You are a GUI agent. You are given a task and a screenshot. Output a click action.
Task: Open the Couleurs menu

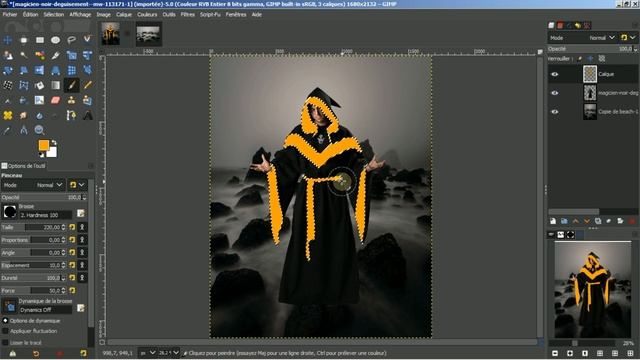tap(147, 14)
